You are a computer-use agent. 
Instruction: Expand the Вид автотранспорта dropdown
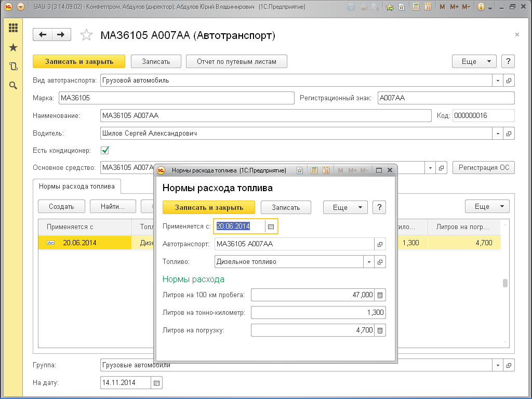(x=498, y=81)
